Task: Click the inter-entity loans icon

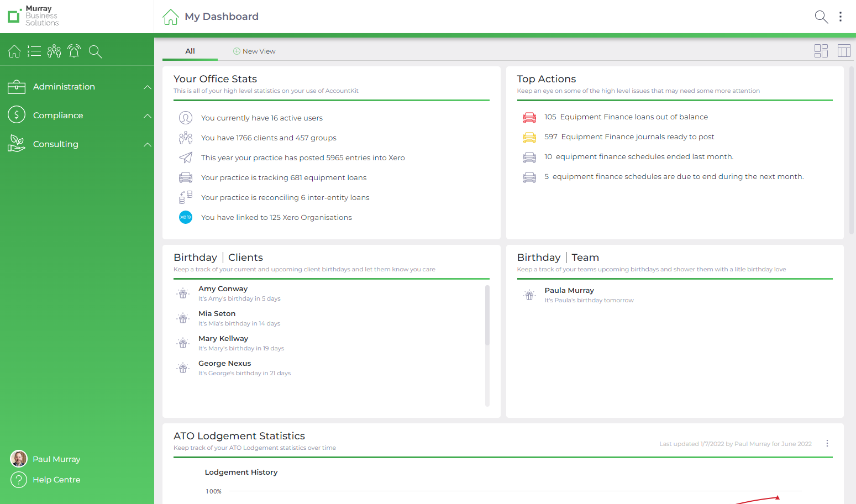Action: tap(186, 197)
